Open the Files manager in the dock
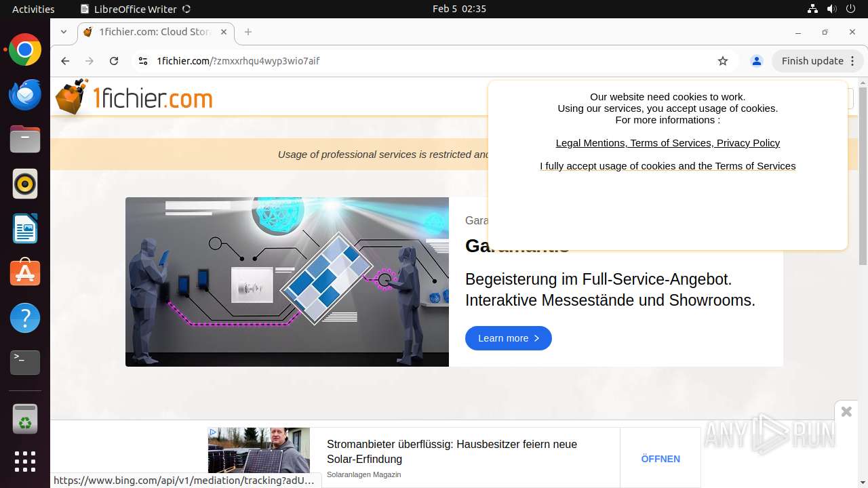The width and height of the screenshot is (868, 488). click(x=25, y=140)
